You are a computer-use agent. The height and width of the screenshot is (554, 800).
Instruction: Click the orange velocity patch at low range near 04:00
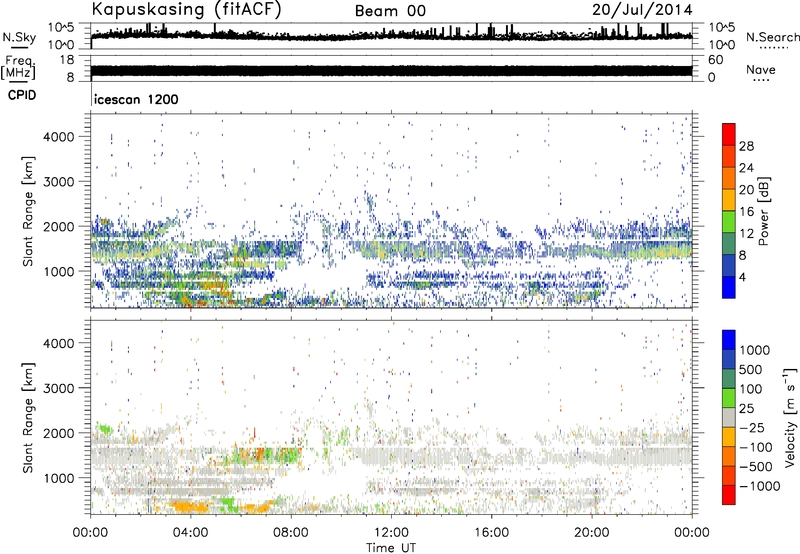[x=189, y=507]
